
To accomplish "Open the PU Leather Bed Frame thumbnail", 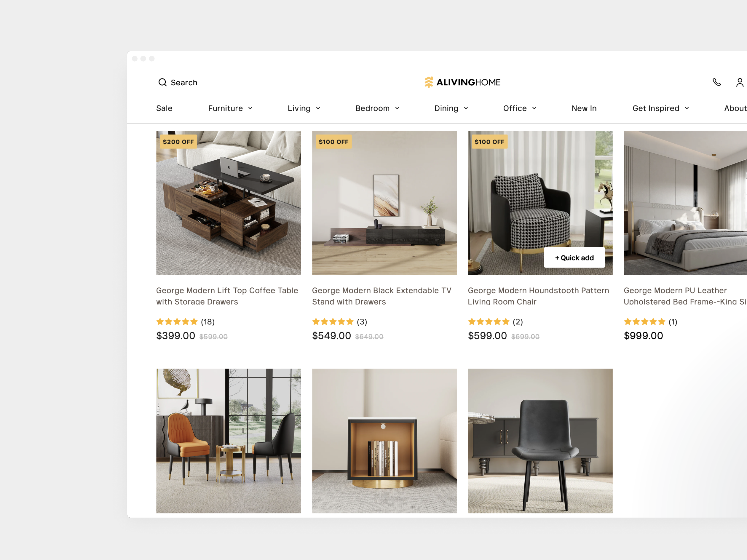I will 685,203.
